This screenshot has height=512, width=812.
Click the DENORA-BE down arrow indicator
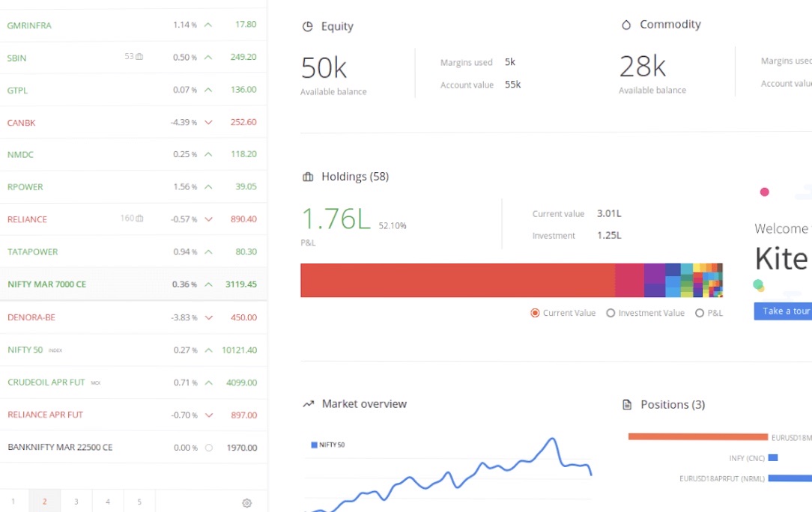209,318
